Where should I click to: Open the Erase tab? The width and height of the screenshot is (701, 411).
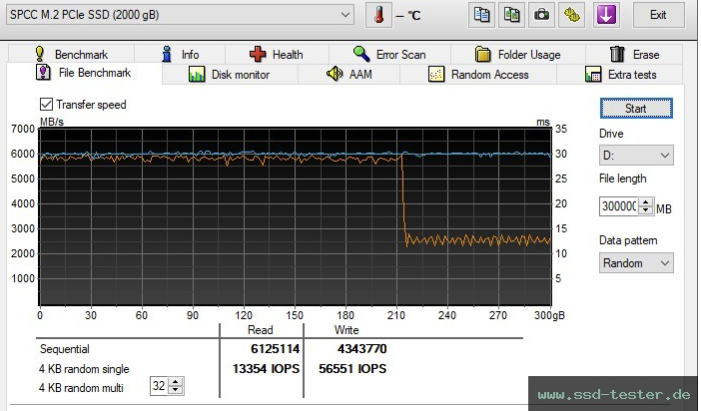(634, 54)
